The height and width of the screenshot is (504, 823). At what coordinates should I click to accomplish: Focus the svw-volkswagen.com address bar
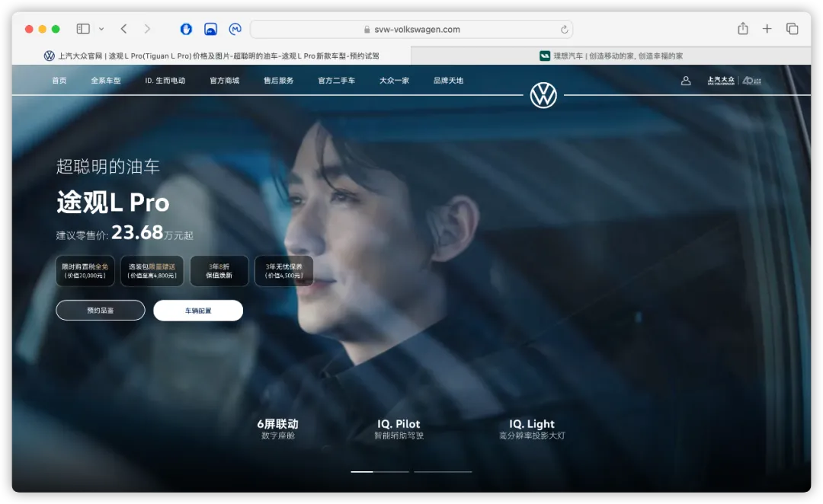pyautogui.click(x=411, y=30)
